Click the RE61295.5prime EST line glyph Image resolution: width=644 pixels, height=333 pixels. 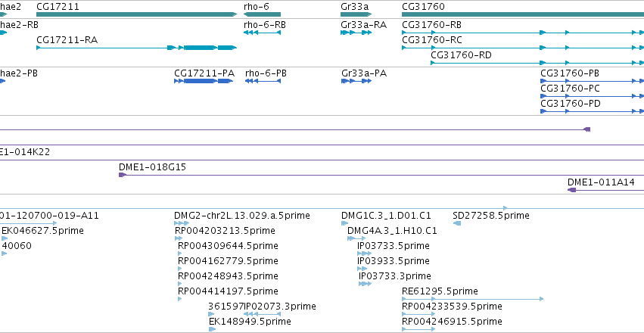pyautogui.click(x=472, y=299)
